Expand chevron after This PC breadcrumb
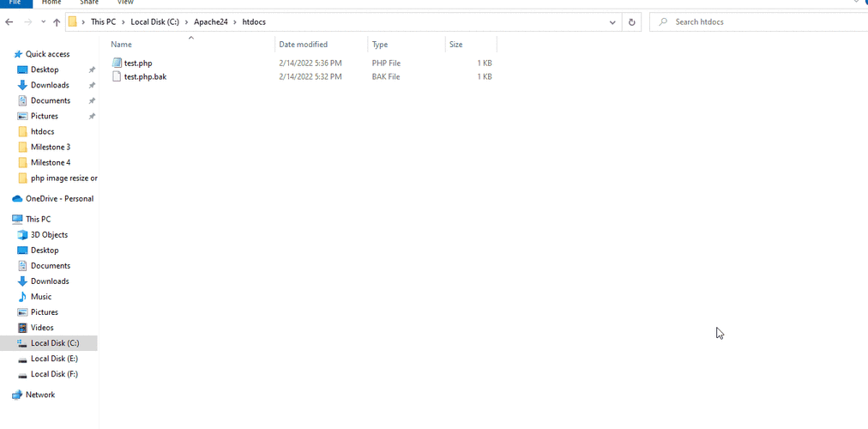868x429 pixels. tap(123, 22)
